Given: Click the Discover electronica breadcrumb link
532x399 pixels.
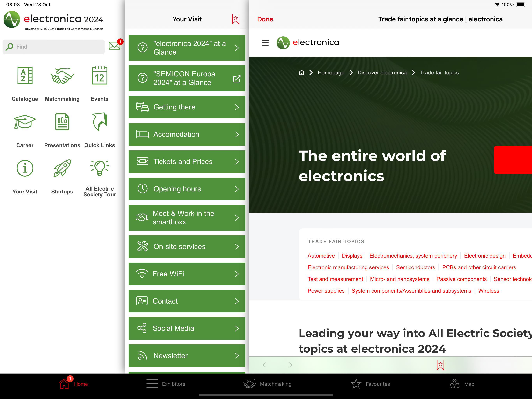Looking at the screenshot, I should click(x=382, y=72).
